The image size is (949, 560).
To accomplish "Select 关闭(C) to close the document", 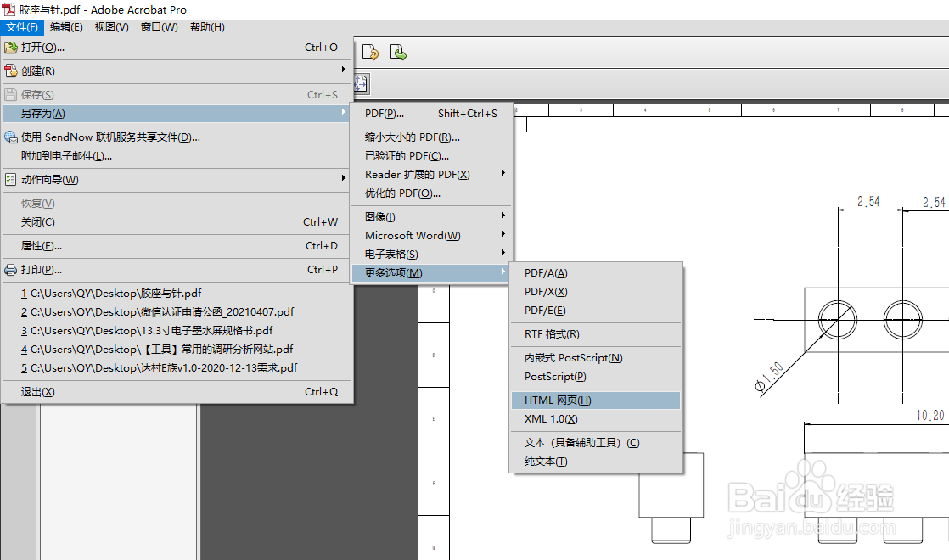I will click(176, 222).
